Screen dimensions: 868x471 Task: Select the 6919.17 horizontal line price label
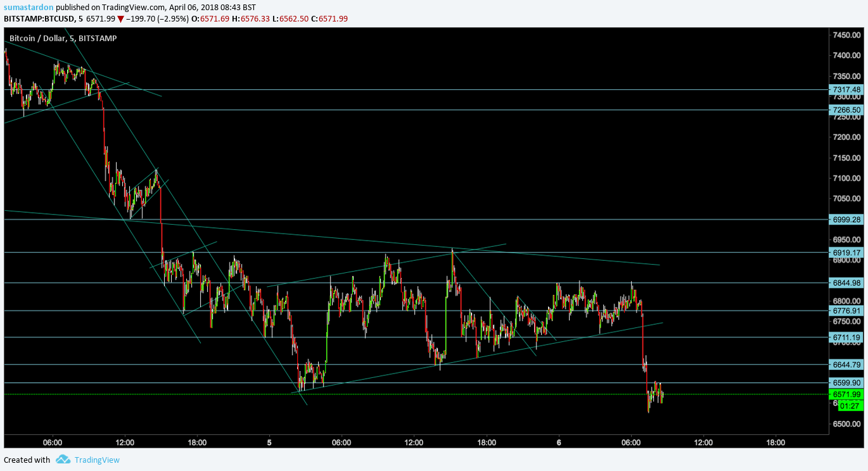846,253
